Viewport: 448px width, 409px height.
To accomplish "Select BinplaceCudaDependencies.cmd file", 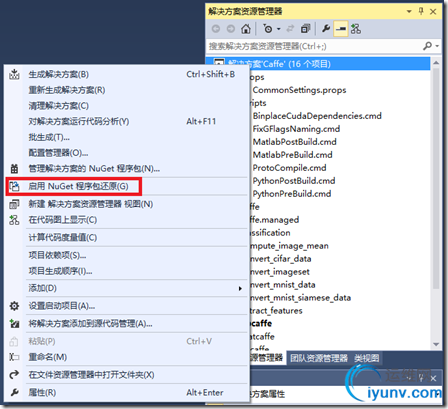I will click(x=317, y=116).
